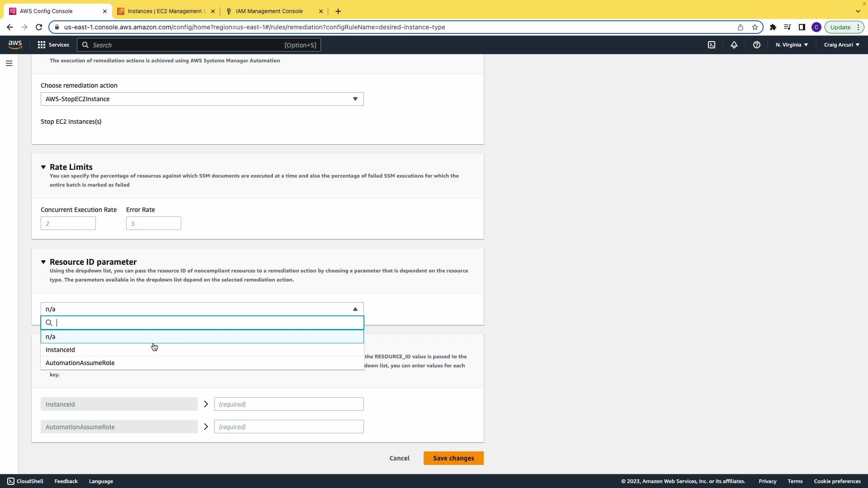Open the Choose remediation action dropdown
The image size is (868, 488).
pos(202,99)
